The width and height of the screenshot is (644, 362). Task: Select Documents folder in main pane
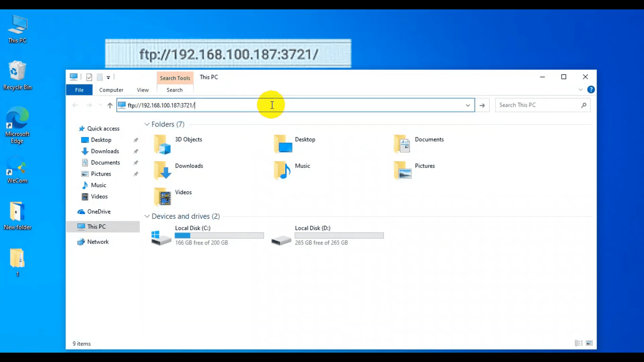[419, 144]
